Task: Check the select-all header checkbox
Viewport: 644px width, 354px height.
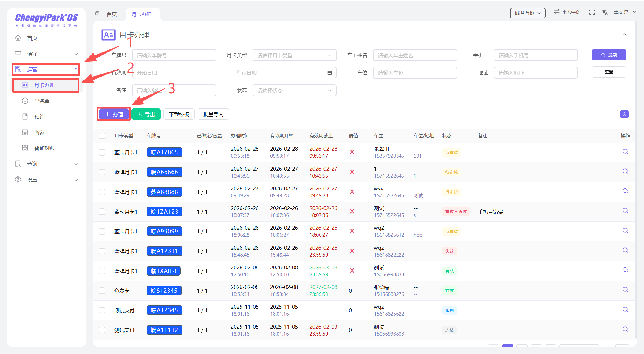Action: click(102, 136)
